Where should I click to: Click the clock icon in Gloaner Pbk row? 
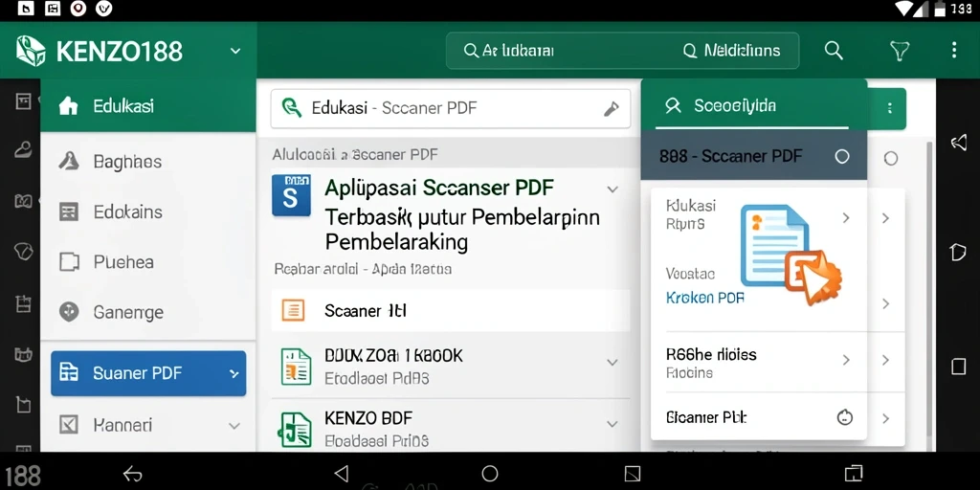[845, 417]
